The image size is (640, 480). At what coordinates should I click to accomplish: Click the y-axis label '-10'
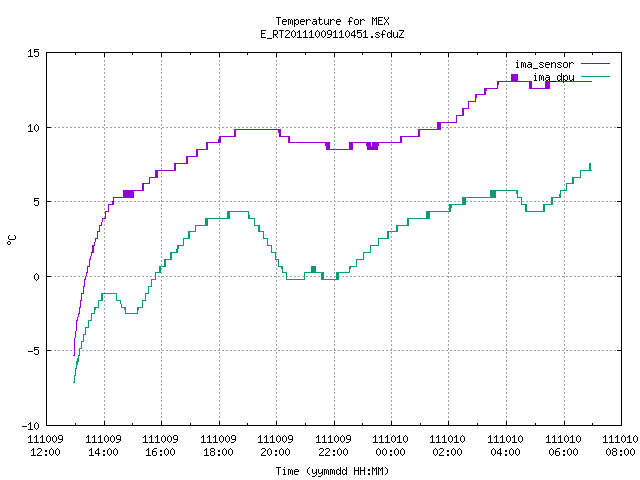(x=31, y=426)
